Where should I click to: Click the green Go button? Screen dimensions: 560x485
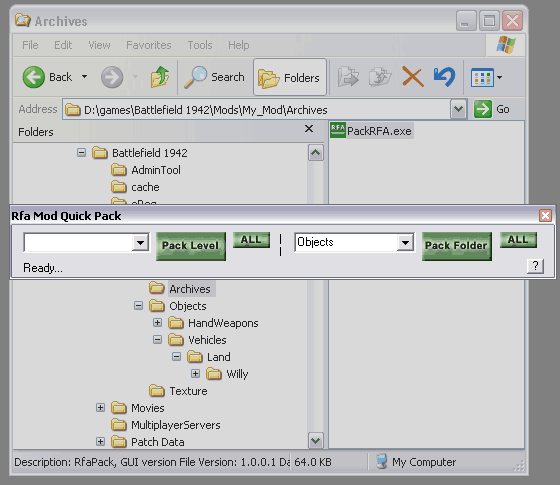click(x=492, y=109)
